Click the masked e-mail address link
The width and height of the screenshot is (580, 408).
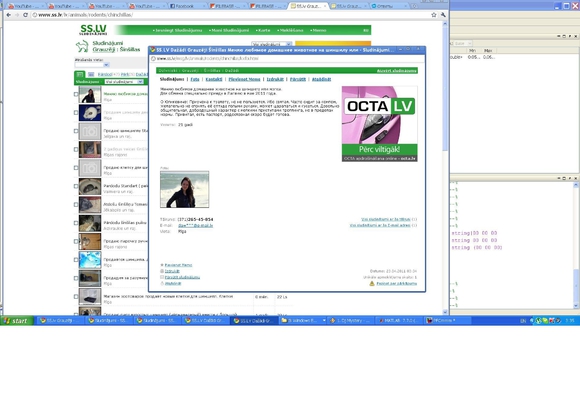pos(195,225)
